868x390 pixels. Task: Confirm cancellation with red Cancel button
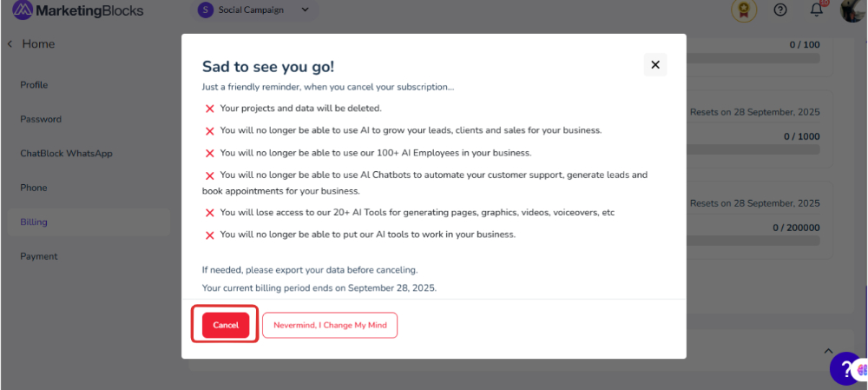tap(226, 325)
